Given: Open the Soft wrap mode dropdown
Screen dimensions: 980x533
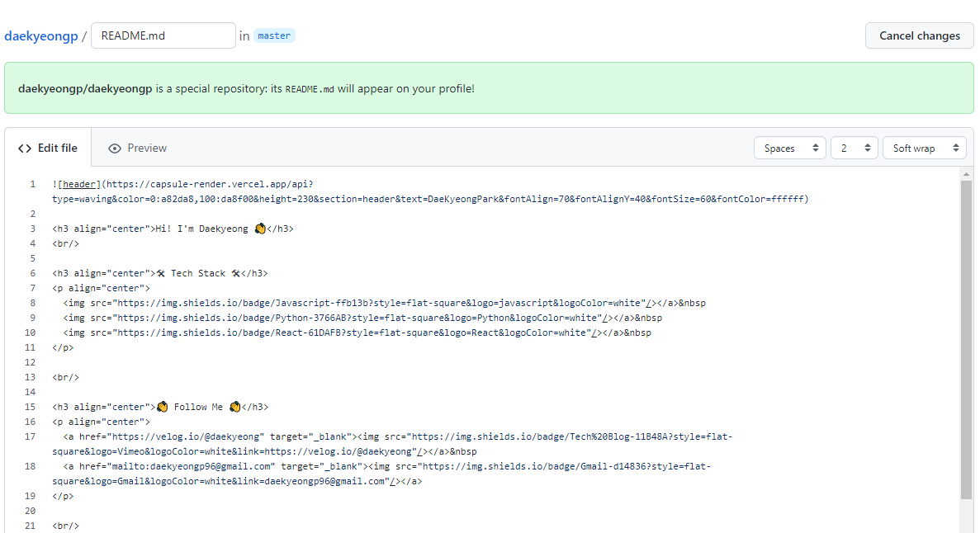Looking at the screenshot, I should [924, 149].
